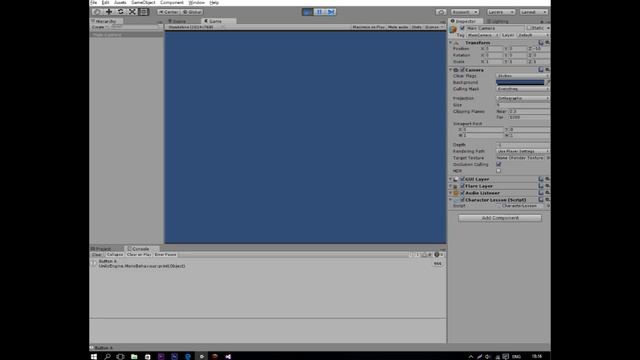Screen dimensions: 640x360
Task: Toggle the Audio Listener enabled checkbox
Action: click(x=462, y=193)
